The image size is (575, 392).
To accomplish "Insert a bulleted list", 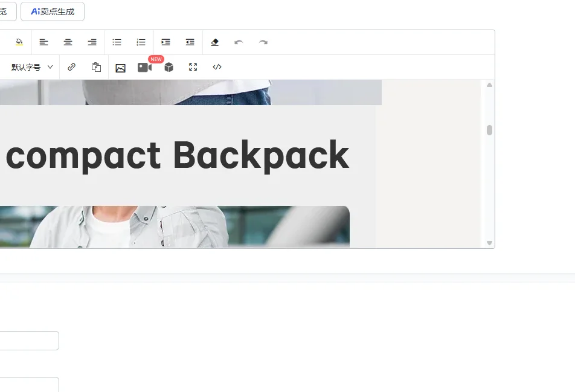I will pos(117,42).
